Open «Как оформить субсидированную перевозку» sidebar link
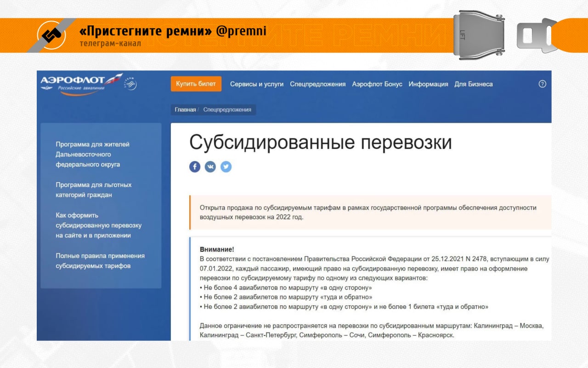588x368 pixels. (99, 225)
